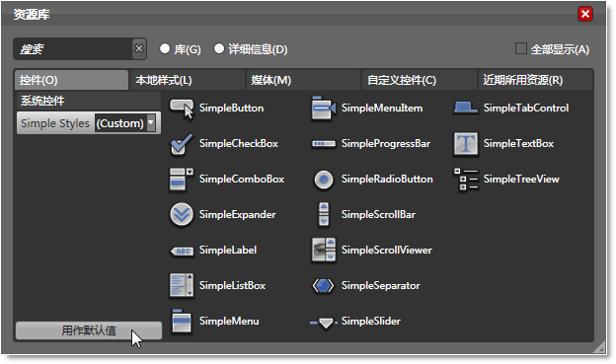
Task: Grab the window resize grip corner
Action: (x=599, y=347)
